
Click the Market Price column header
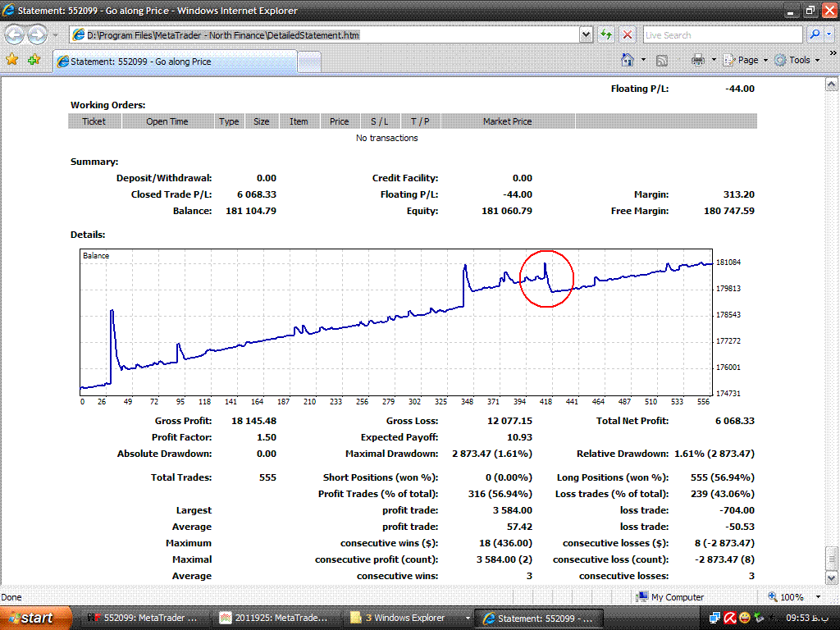point(507,121)
